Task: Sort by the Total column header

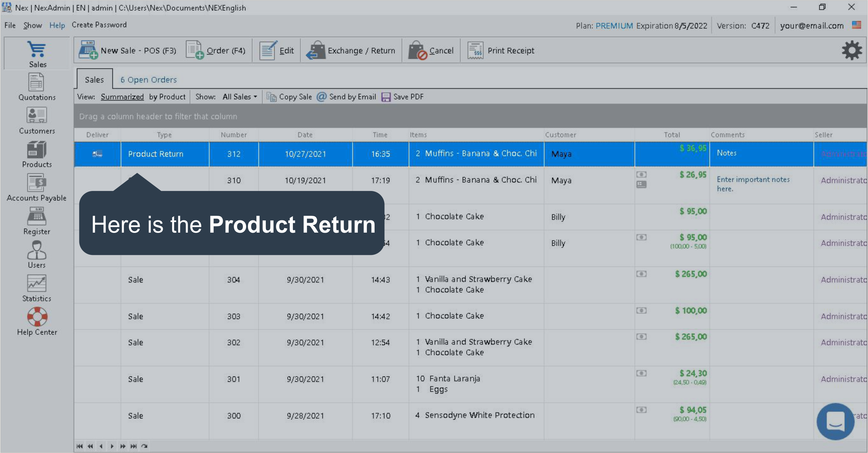Action: (x=672, y=135)
